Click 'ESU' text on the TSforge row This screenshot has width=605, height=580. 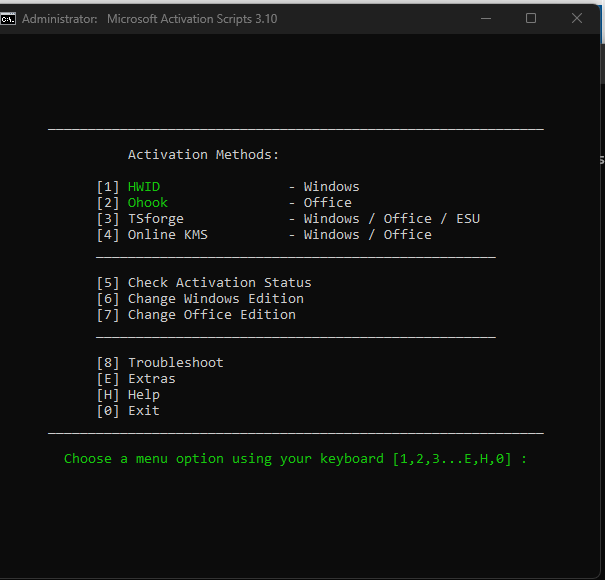coord(468,219)
